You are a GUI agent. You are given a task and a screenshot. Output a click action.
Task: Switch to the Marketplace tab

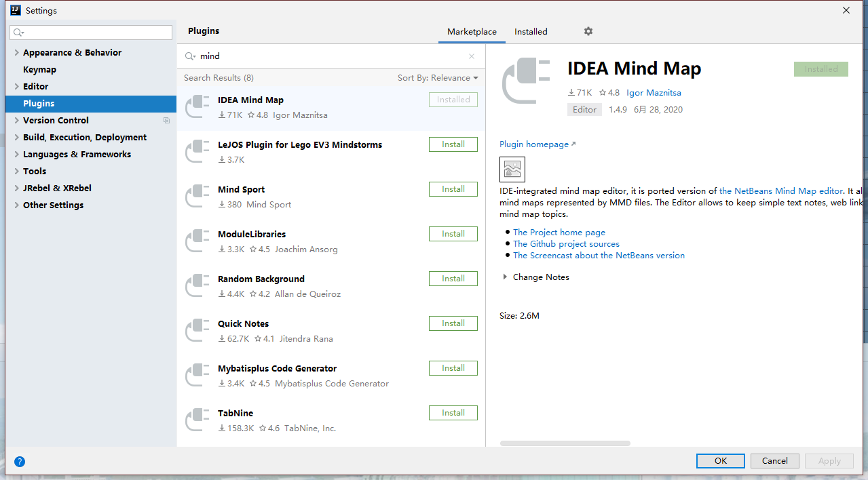(472, 32)
